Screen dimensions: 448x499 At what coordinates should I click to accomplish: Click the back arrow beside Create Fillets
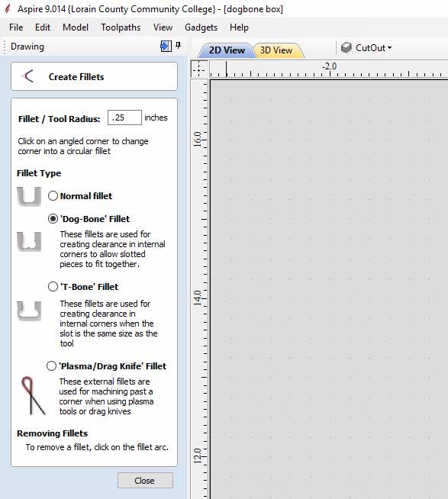[28, 76]
